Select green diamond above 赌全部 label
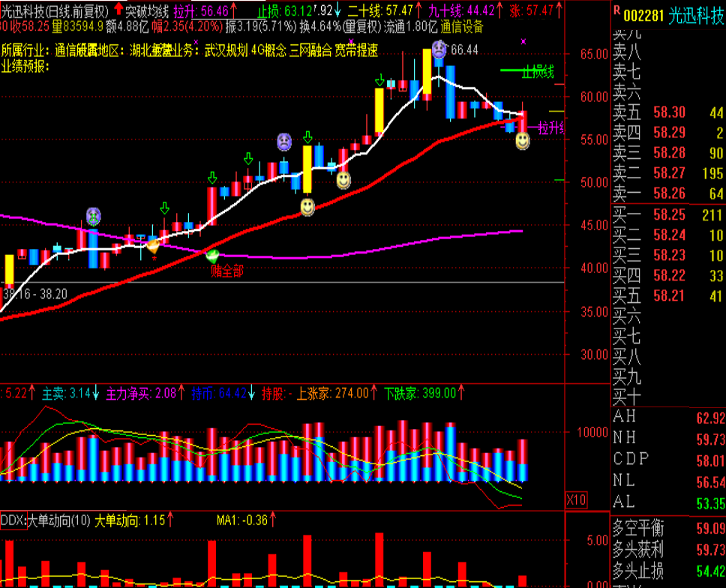 (x=212, y=256)
